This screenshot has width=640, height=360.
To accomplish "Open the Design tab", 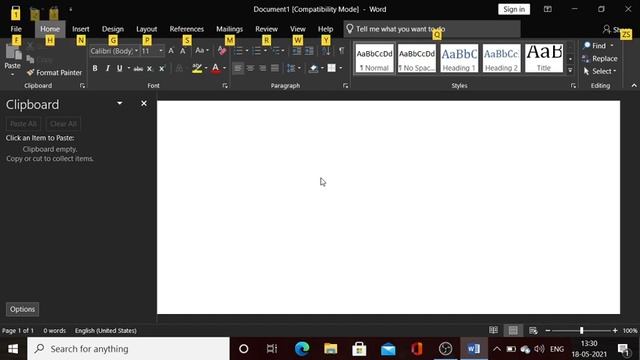I will pyautogui.click(x=113, y=29).
